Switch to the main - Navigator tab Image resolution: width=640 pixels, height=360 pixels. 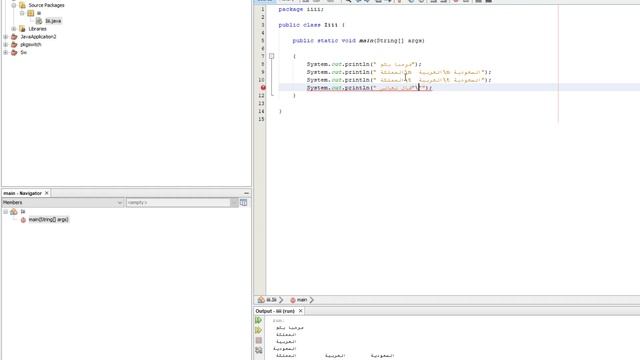pos(22,193)
